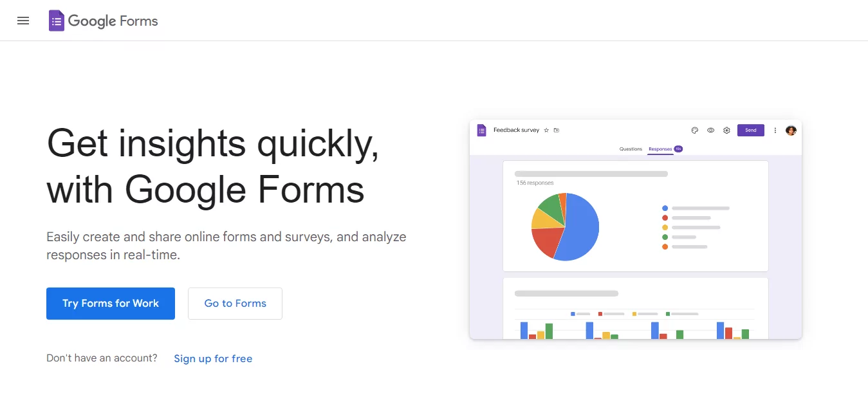The width and height of the screenshot is (868, 402).
Task: Click the purple Forms icon beside Feedback survey
Action: 481,131
